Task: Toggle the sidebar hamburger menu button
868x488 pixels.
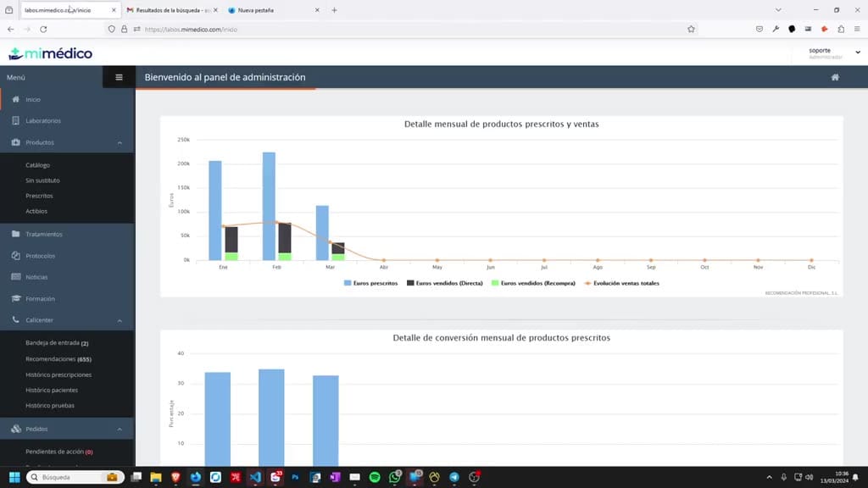Action: tap(119, 77)
